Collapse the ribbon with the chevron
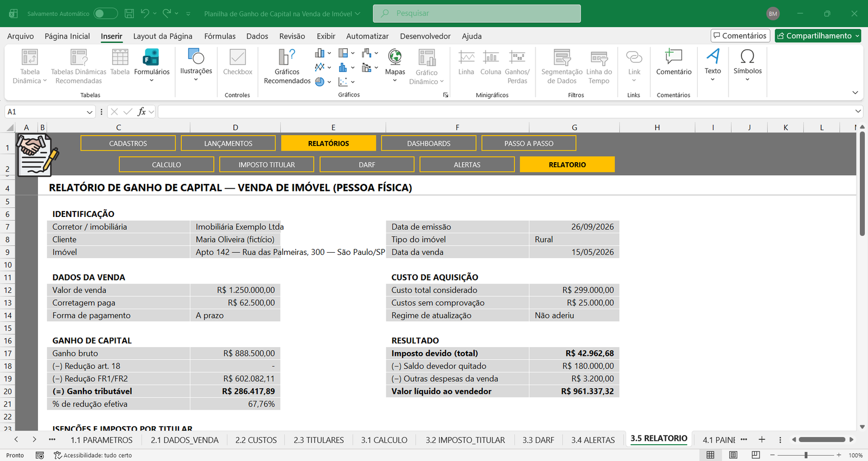 click(x=855, y=93)
